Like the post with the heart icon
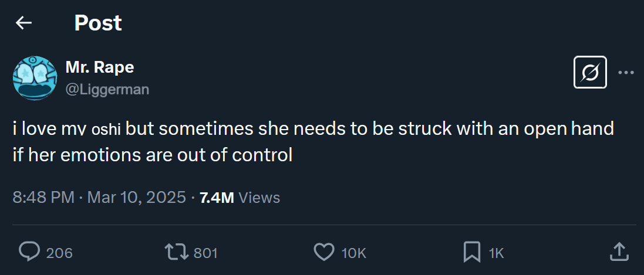 click(x=324, y=252)
